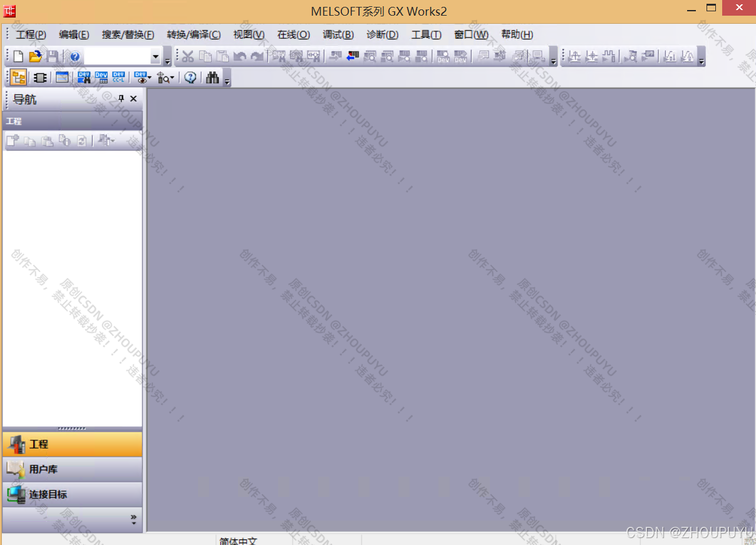Switch to the 连接目标 navigation view

[x=73, y=494]
